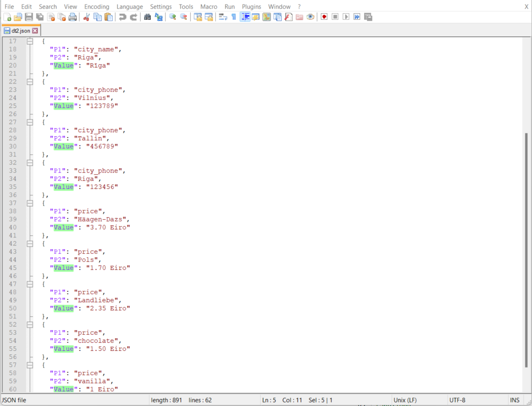Open the Encoding menu
532x406 pixels.
pos(97,7)
